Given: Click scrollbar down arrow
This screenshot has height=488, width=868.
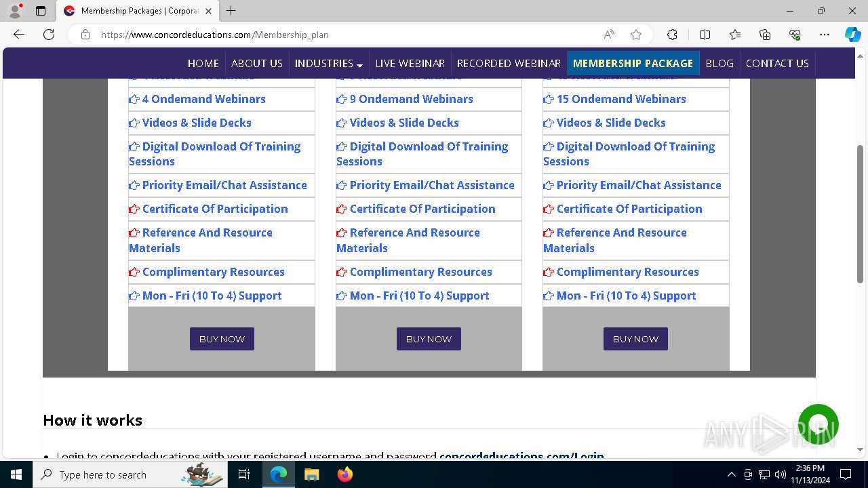Looking at the screenshot, I should tap(860, 450).
